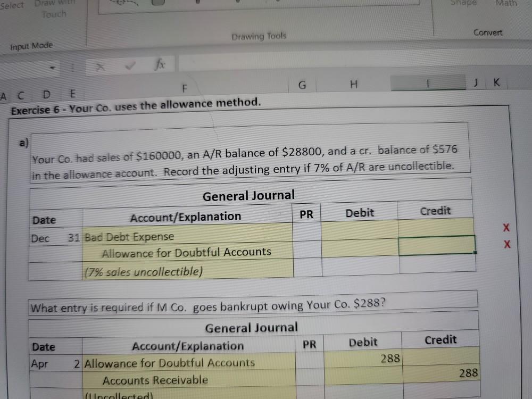Image resolution: width=532 pixels, height=399 pixels.
Task: Click the Shape conversion button
Action: (x=463, y=3)
